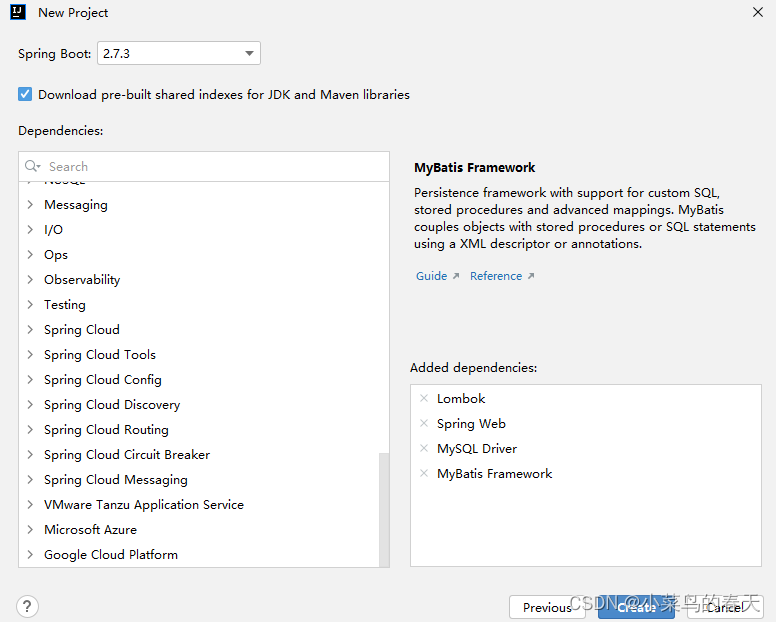Toggle Download pre-built shared indexes checkbox
The height and width of the screenshot is (622, 776).
(25, 94)
